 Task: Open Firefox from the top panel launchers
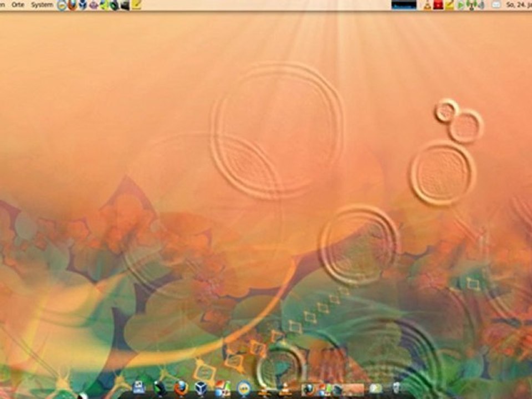point(72,5)
